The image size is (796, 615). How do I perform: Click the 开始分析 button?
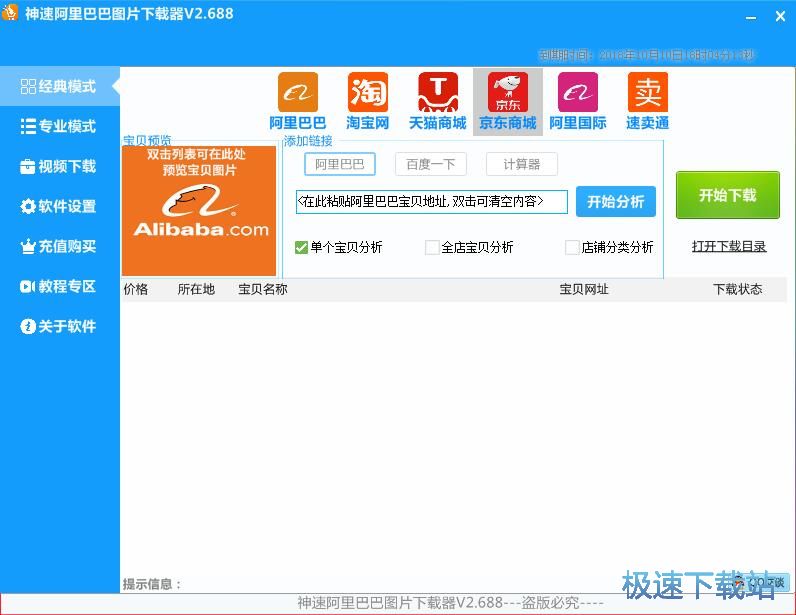(615, 201)
